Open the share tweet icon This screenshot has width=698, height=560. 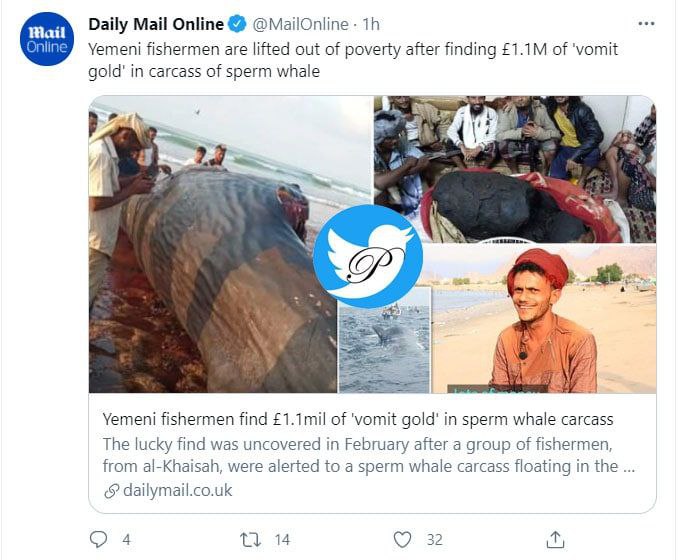(x=557, y=539)
